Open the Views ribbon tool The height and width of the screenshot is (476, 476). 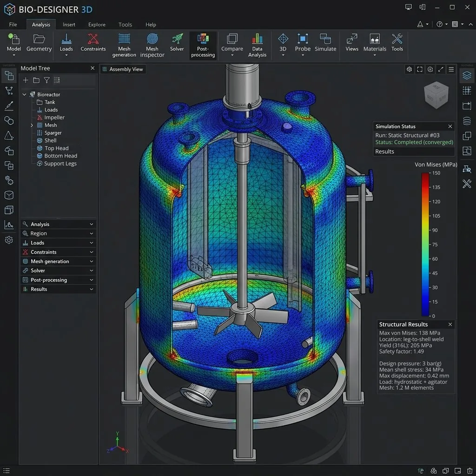[x=352, y=42]
